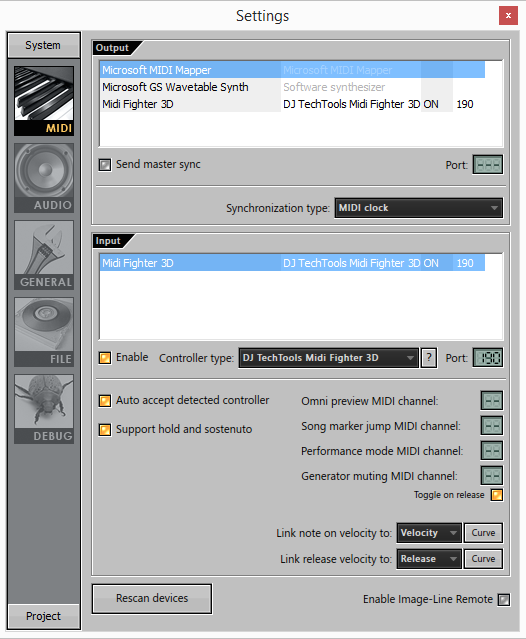Viewport: 526px width, 639px height.
Task: Toggle the Send master sync checkbox
Action: tap(105, 165)
